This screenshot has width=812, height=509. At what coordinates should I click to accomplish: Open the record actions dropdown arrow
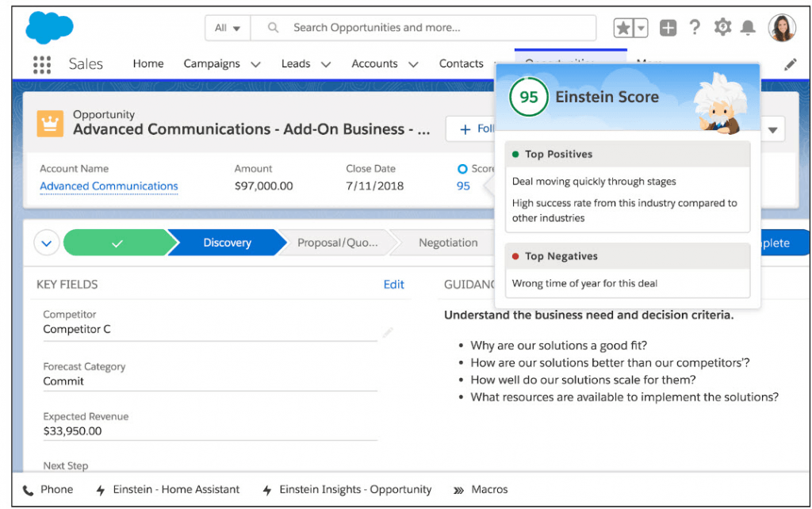772,129
